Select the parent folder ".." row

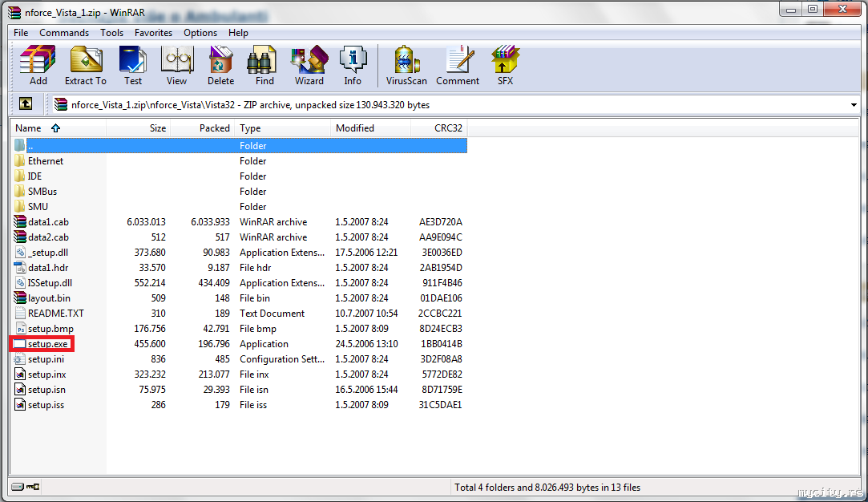tap(240, 145)
